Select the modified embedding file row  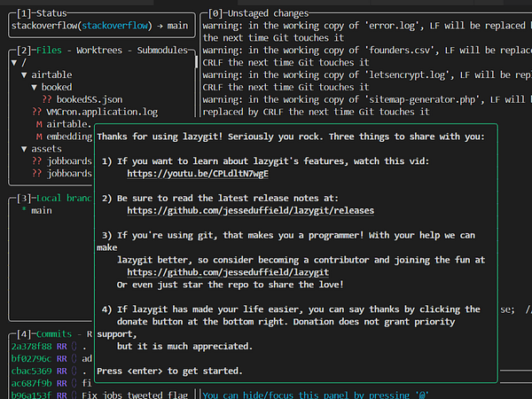[64, 137]
